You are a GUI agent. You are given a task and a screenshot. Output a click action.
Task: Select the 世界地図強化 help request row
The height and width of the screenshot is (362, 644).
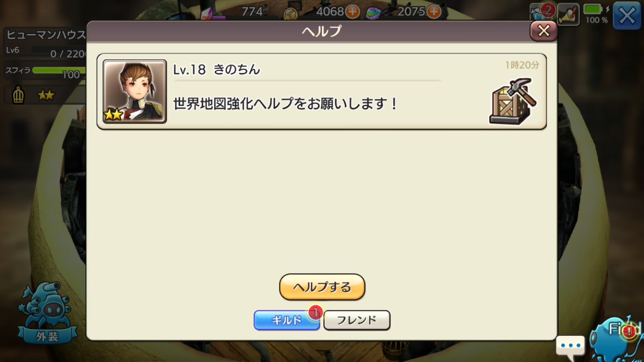322,91
